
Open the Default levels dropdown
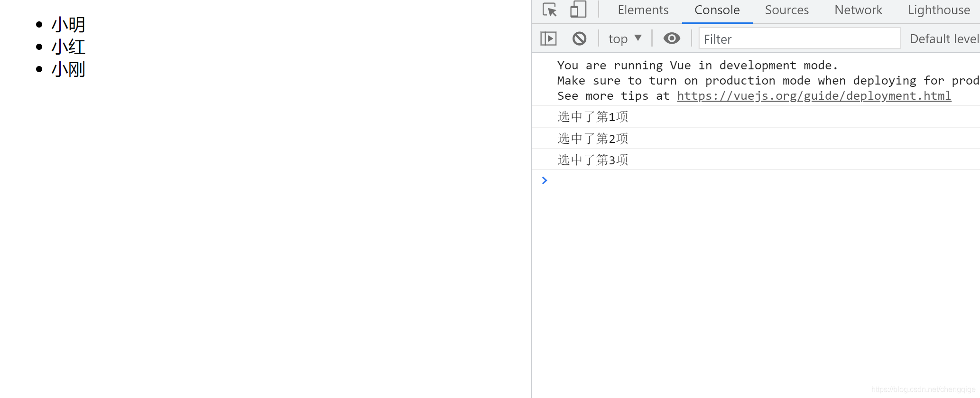click(943, 39)
